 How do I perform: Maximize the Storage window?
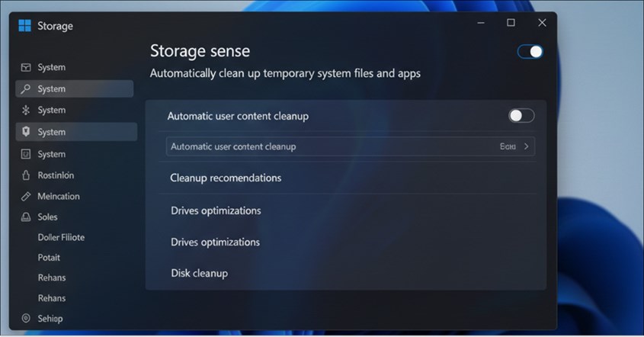tap(511, 23)
